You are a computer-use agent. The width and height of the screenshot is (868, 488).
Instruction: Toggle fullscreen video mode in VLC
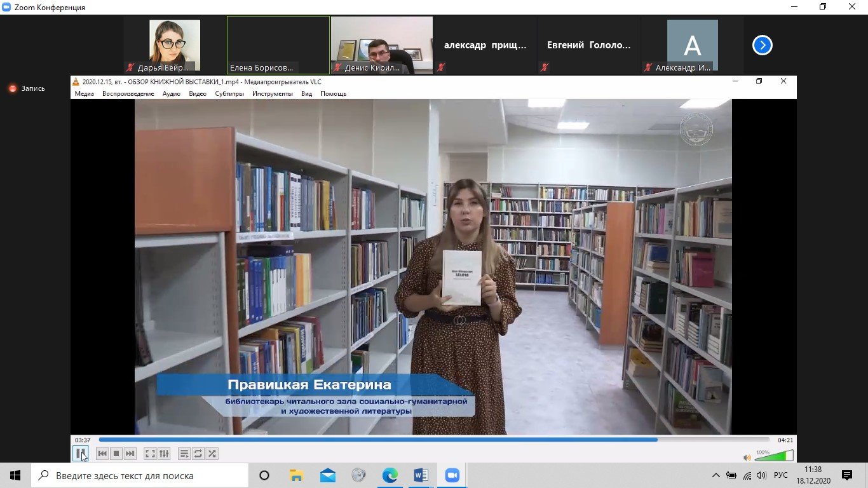[x=150, y=454]
